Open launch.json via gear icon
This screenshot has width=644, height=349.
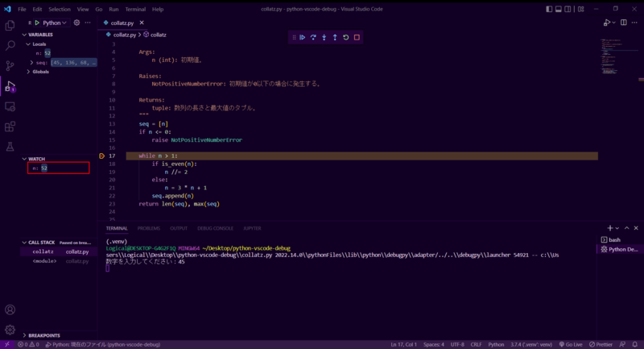click(x=76, y=23)
